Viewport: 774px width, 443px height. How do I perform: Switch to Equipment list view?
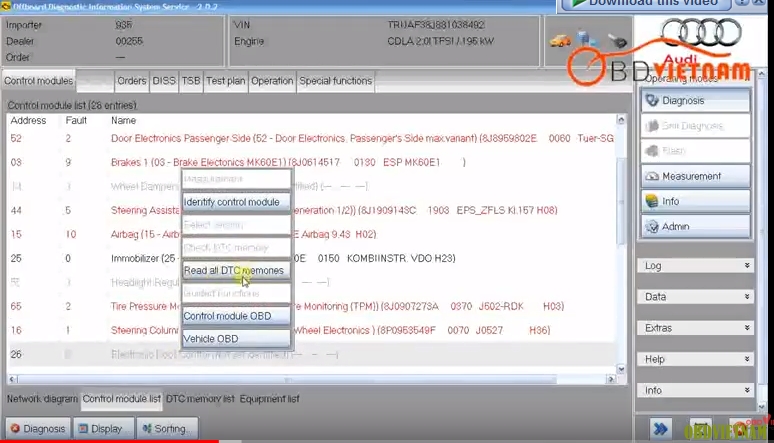[x=270, y=399]
